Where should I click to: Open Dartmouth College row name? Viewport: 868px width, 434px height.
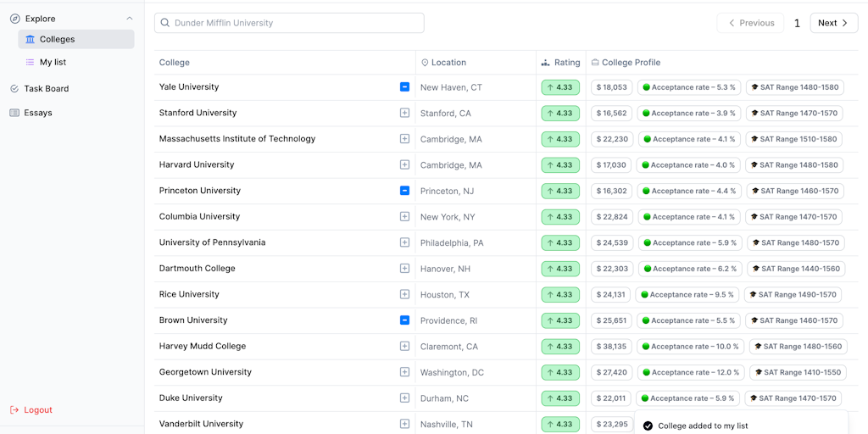click(197, 269)
